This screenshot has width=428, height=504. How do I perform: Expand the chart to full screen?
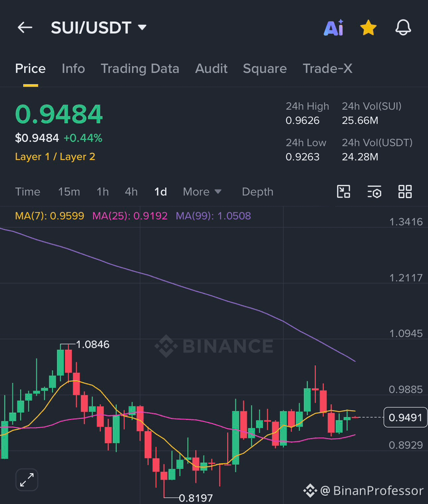pyautogui.click(x=27, y=480)
